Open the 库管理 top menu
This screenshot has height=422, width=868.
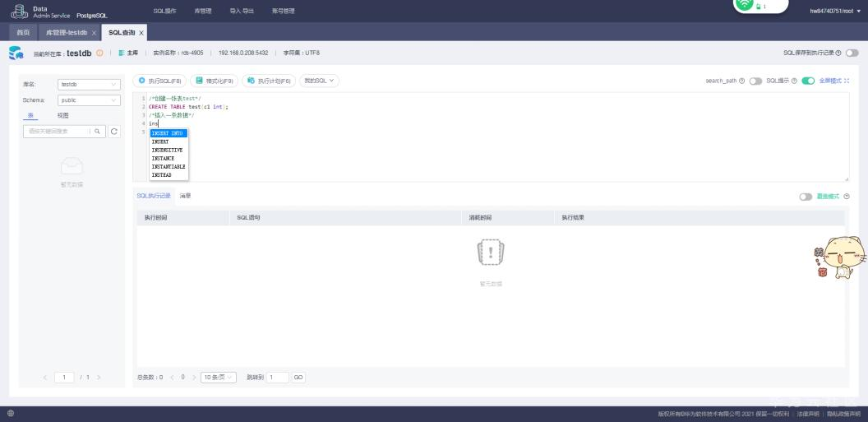point(202,11)
